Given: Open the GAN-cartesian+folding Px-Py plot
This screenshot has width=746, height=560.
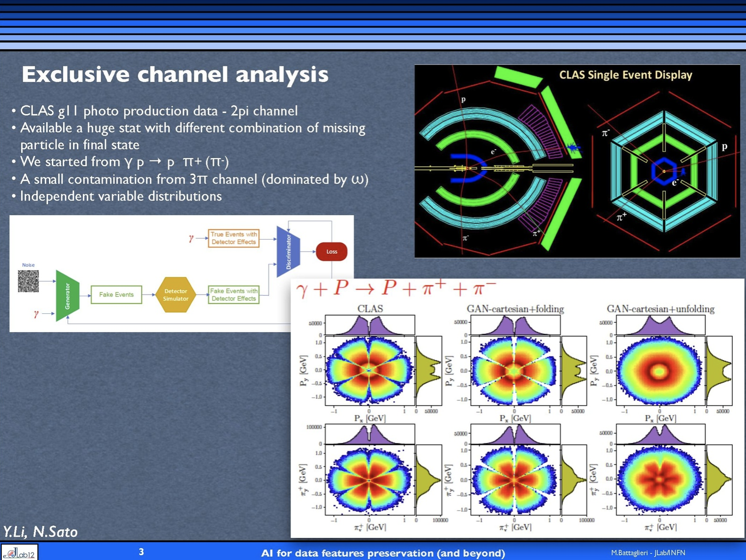Looking at the screenshot, I should tap(515, 371).
